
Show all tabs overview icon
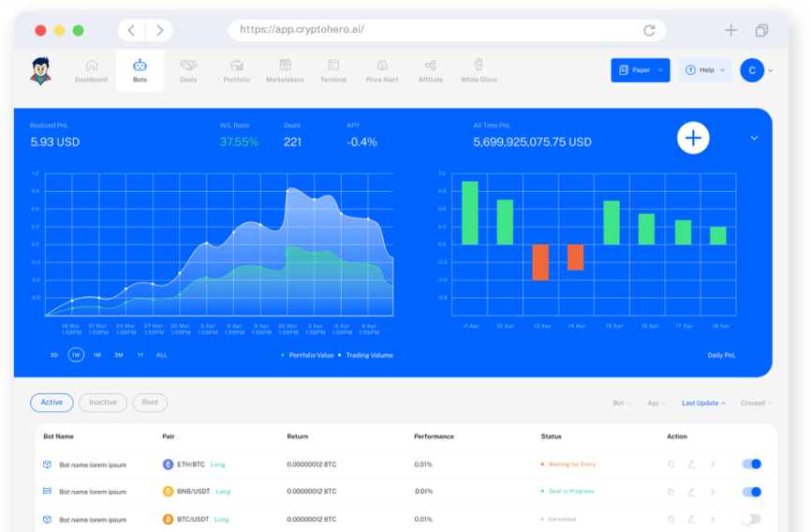[x=761, y=31]
